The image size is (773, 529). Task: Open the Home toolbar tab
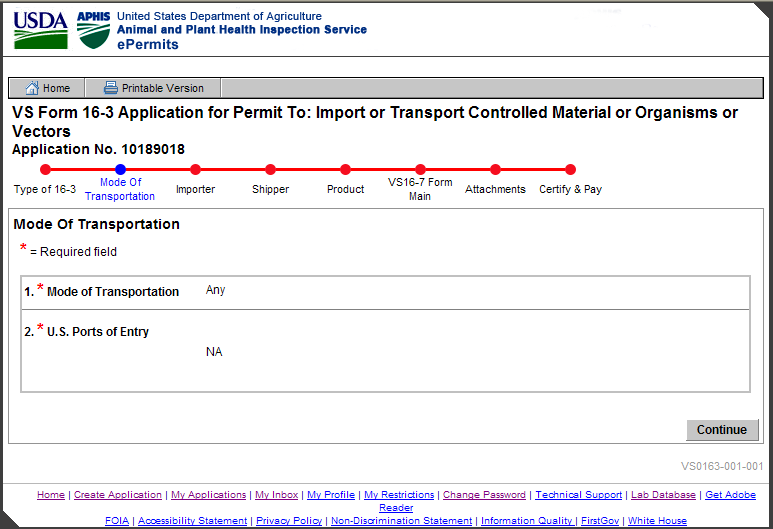[x=48, y=88]
